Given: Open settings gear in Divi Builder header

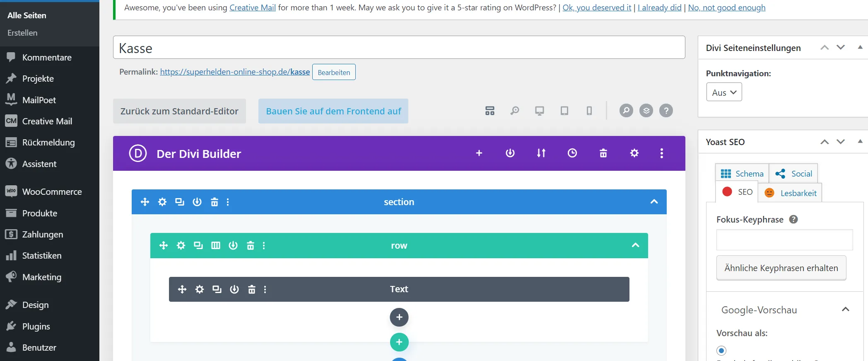Looking at the screenshot, I should pyautogui.click(x=634, y=153).
